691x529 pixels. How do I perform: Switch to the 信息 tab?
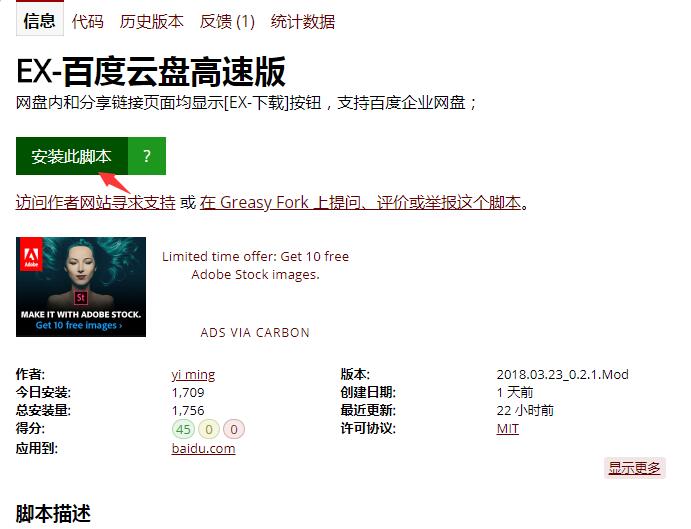(x=40, y=21)
